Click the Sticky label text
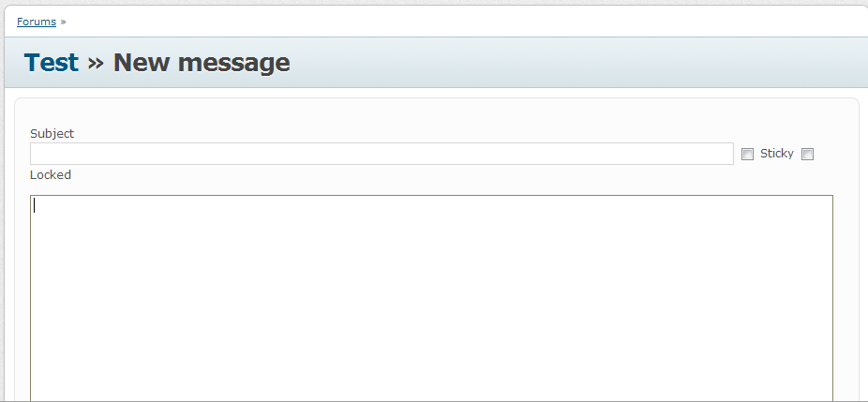Image resolution: width=868 pixels, height=402 pixels. tap(777, 154)
